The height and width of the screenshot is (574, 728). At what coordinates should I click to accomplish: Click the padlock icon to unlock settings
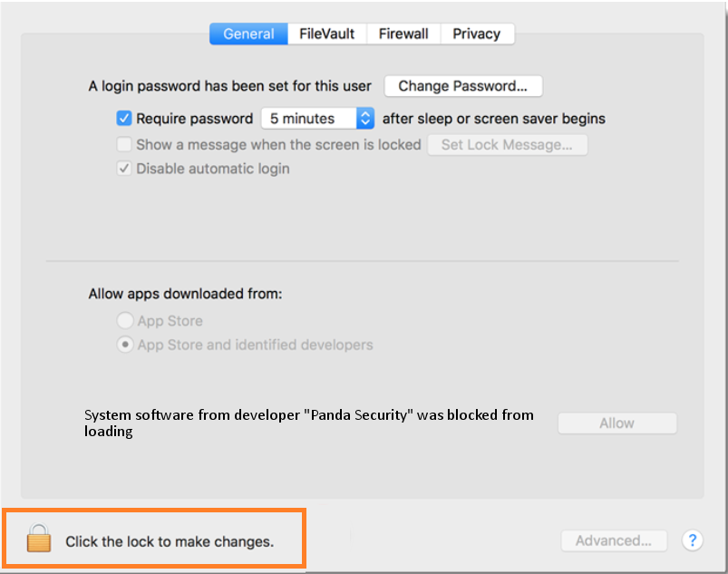[x=39, y=538]
